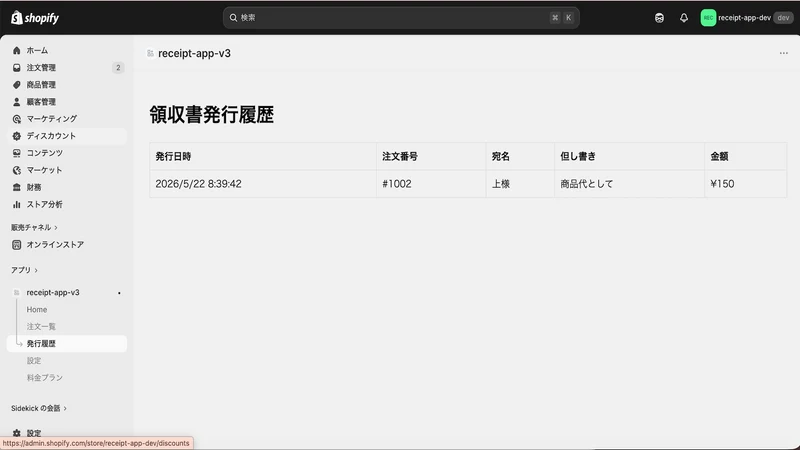Click the 財務 bank icon
This screenshot has width=800, height=450.
[x=17, y=187]
